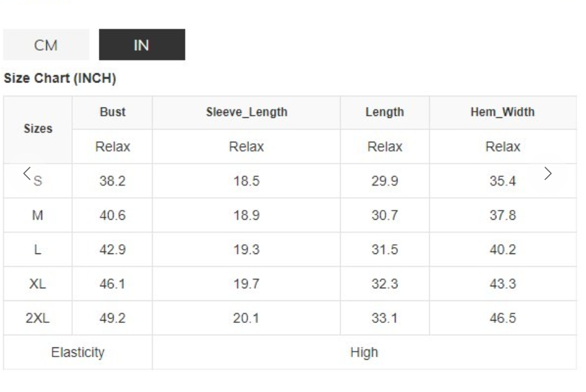Screen dimensions: 586x392
Task: Select the M size row label
Action: 37,216
